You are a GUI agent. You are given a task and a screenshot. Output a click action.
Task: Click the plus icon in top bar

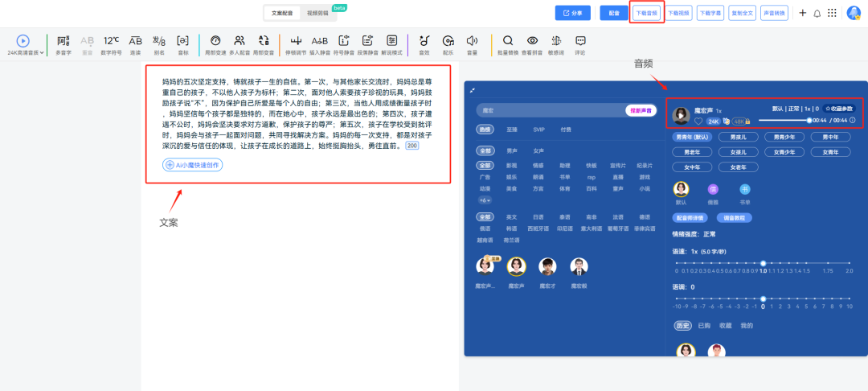tap(803, 13)
